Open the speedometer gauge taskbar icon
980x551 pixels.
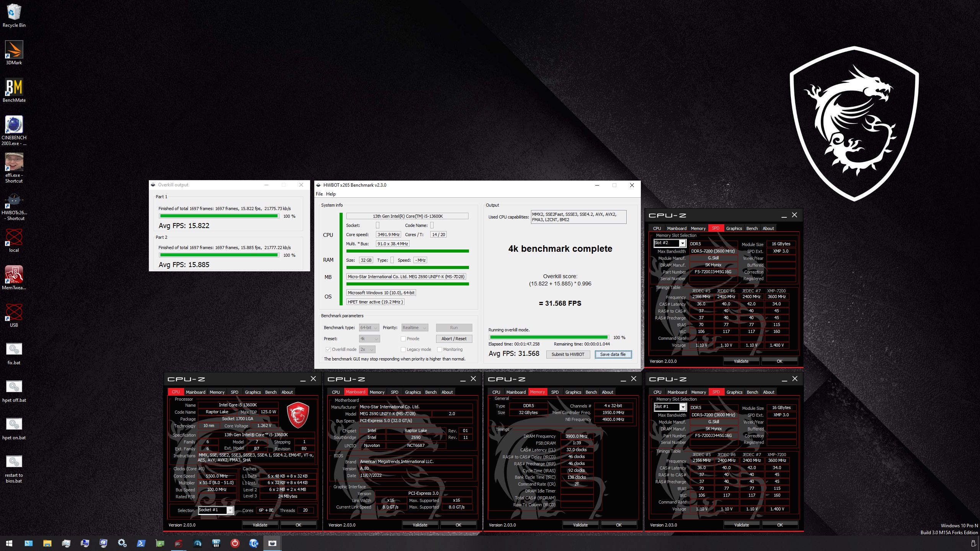197,543
